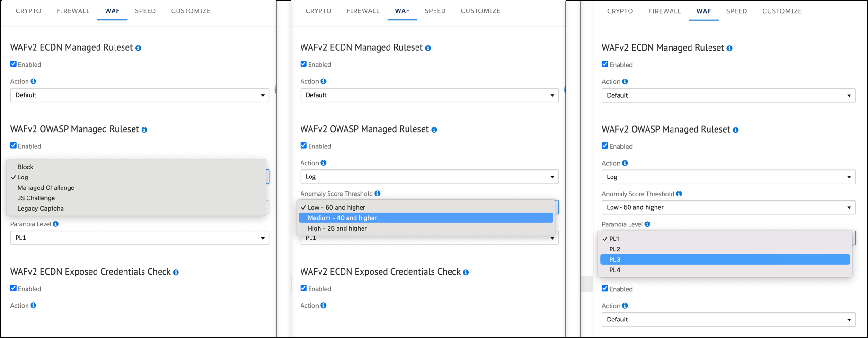The height and width of the screenshot is (338, 868).
Task: Click bottom Action info icon in right panel
Action: point(625,306)
